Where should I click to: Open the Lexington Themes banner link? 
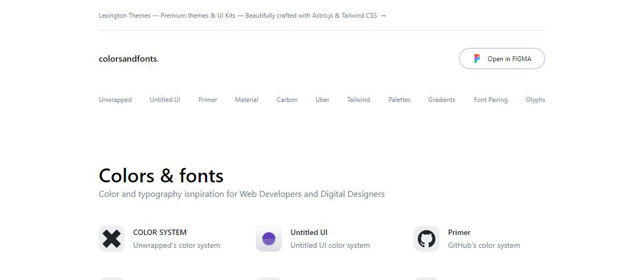pyautogui.click(x=243, y=16)
